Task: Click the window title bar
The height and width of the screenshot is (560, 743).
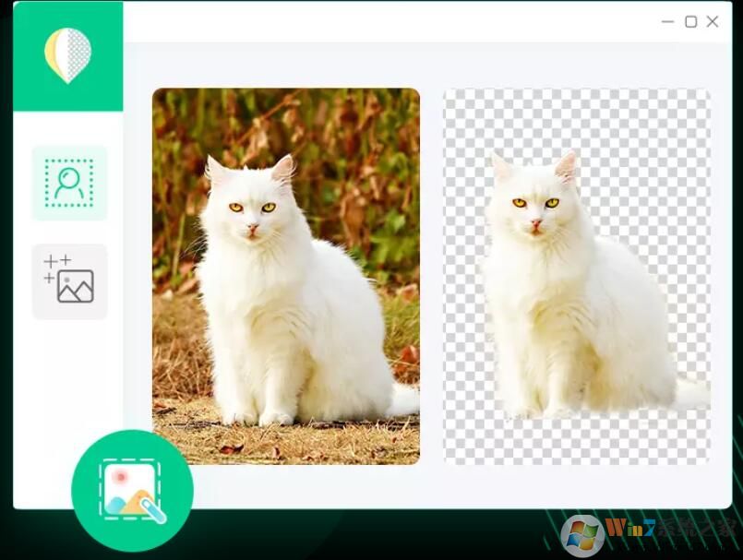Action: pos(415,20)
